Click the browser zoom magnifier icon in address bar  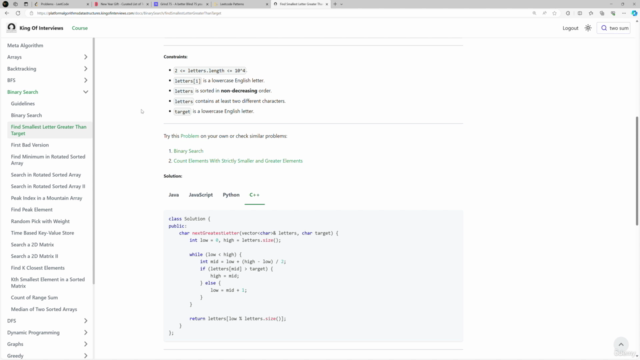(534, 13)
